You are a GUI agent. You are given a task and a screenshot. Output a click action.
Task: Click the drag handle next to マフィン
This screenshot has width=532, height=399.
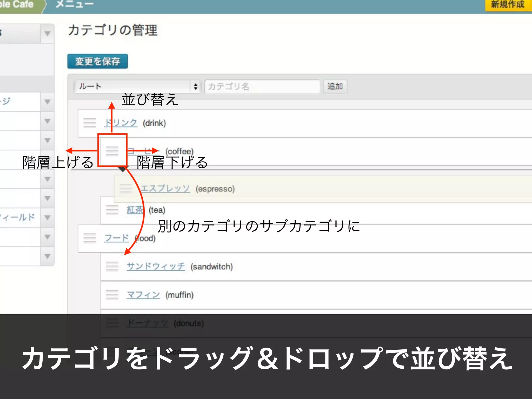(112, 295)
